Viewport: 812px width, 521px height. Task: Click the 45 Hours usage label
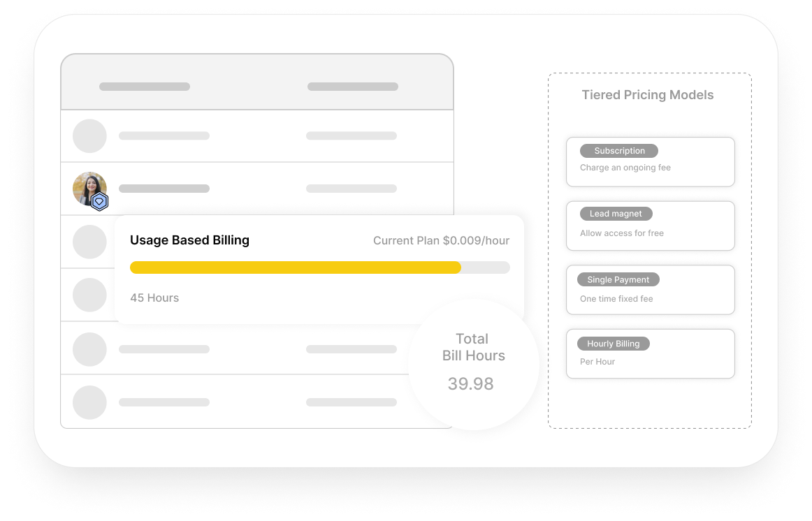click(x=154, y=298)
